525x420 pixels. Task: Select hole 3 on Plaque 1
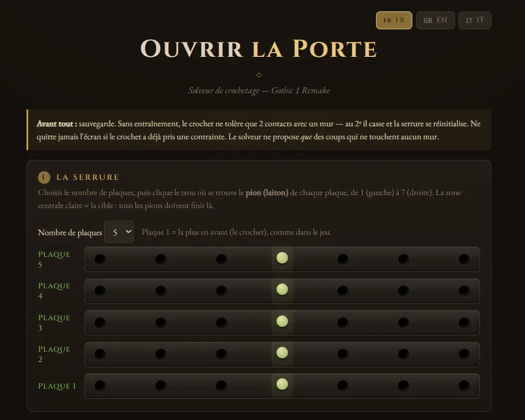click(x=221, y=385)
